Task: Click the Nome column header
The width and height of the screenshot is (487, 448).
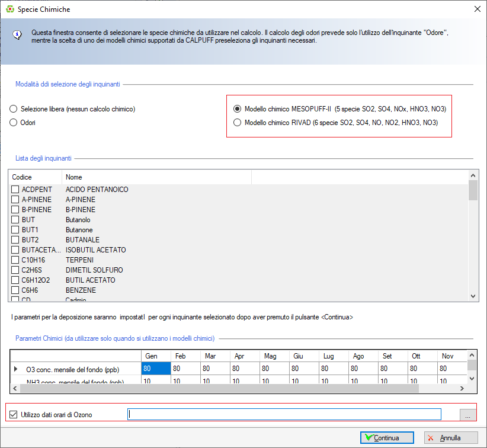Action: tap(156, 177)
